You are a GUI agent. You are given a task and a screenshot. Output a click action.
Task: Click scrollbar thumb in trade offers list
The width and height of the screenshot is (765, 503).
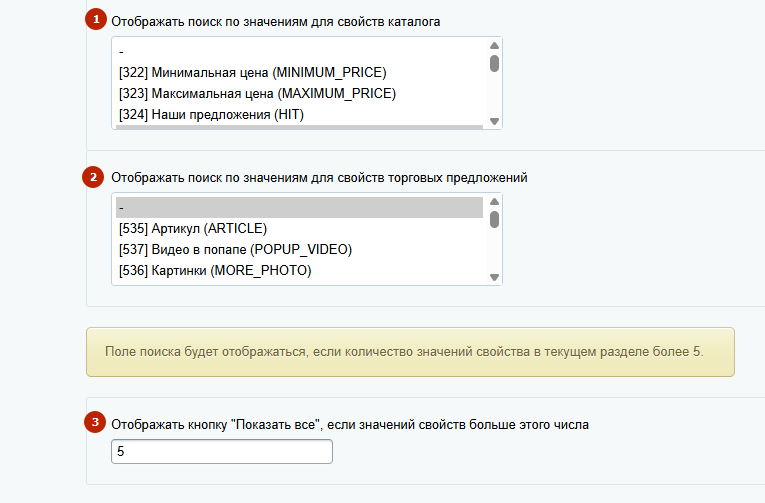pyautogui.click(x=494, y=219)
